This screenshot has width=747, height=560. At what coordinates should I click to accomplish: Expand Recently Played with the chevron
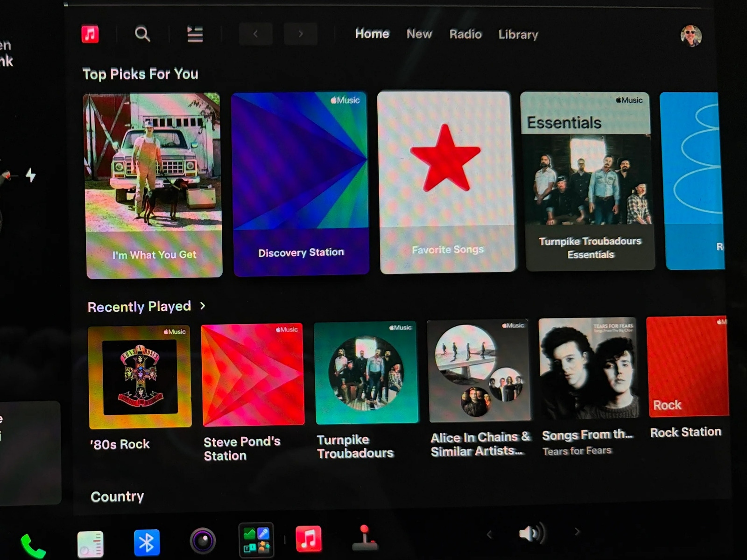[x=203, y=306]
